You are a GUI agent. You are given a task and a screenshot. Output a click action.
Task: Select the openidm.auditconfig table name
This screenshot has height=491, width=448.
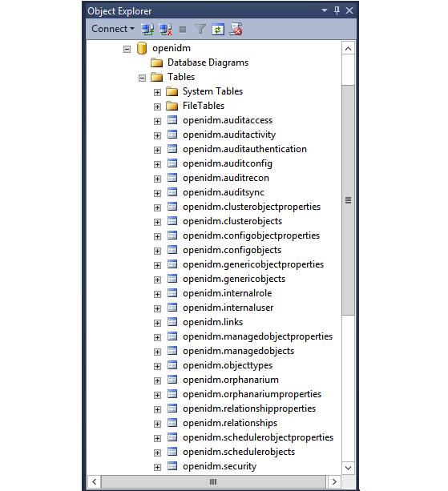228,163
